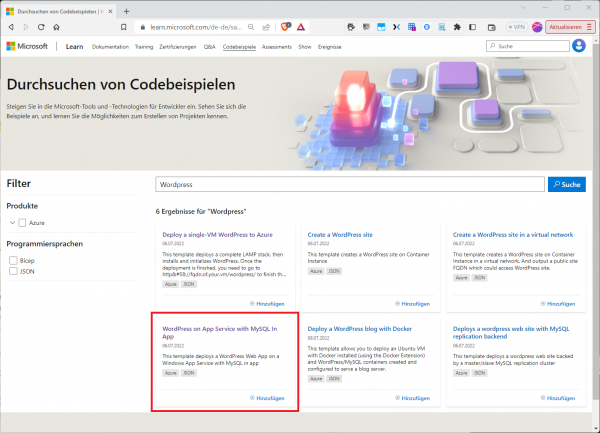Viewport: 600px width, 433px height.
Task: Open the Dokumentation menu item
Action: pos(110,47)
